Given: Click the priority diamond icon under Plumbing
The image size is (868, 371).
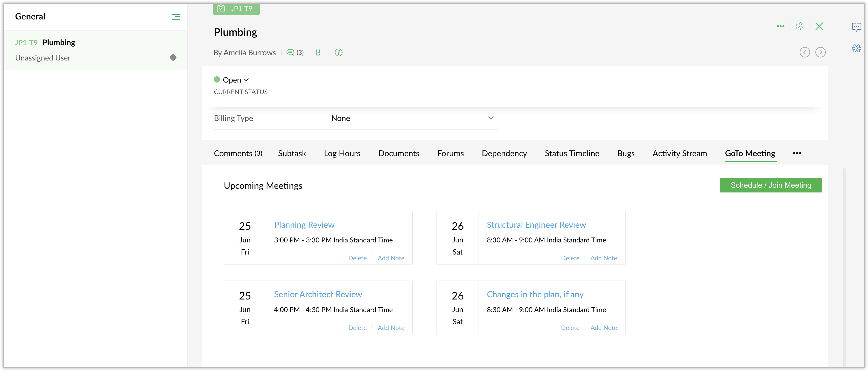Looking at the screenshot, I should pos(173,58).
